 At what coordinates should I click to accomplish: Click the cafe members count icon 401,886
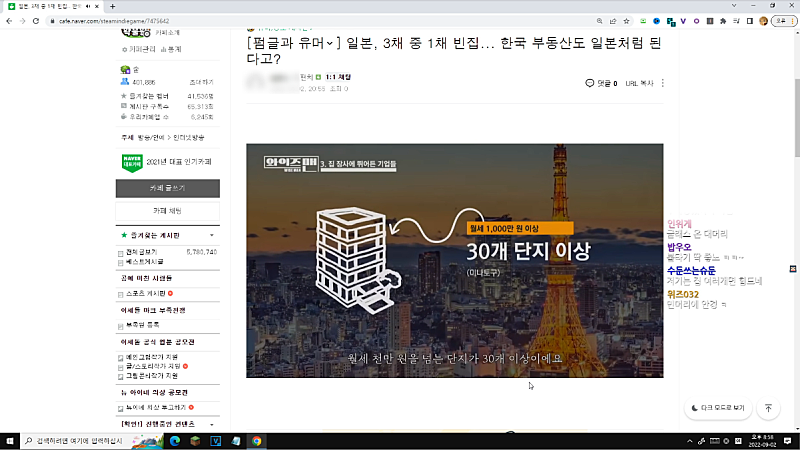(125, 82)
